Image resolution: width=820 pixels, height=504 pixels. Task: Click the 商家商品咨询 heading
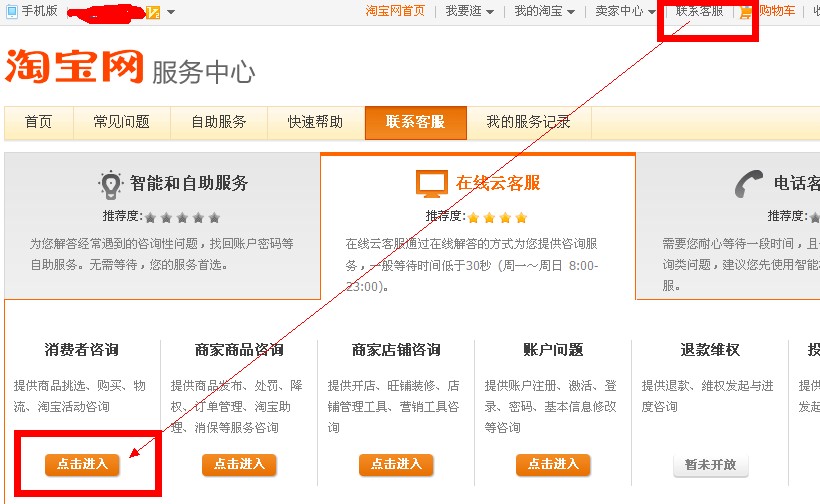coord(239,350)
